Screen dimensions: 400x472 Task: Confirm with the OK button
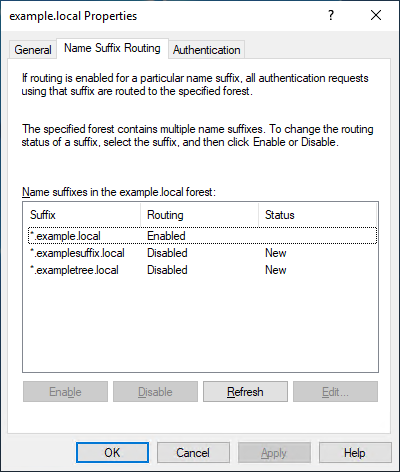click(x=112, y=453)
